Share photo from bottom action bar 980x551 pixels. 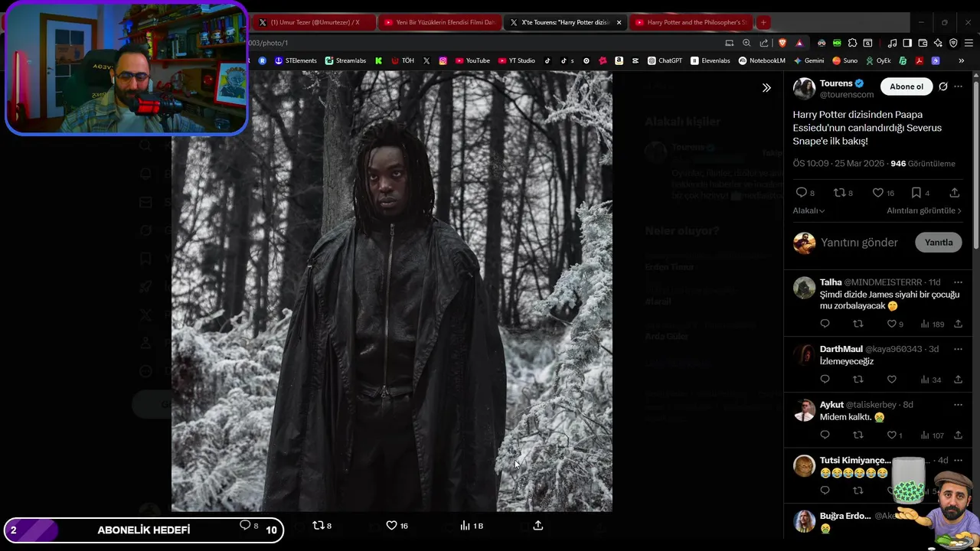tap(538, 526)
